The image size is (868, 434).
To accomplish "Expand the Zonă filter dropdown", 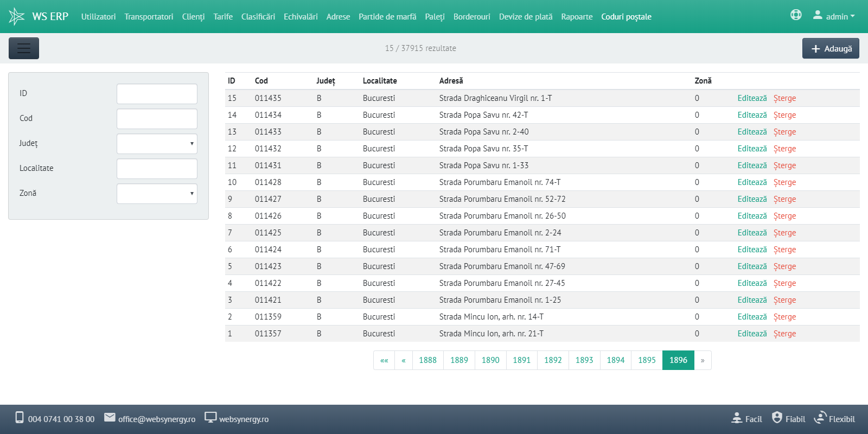I will tap(157, 194).
